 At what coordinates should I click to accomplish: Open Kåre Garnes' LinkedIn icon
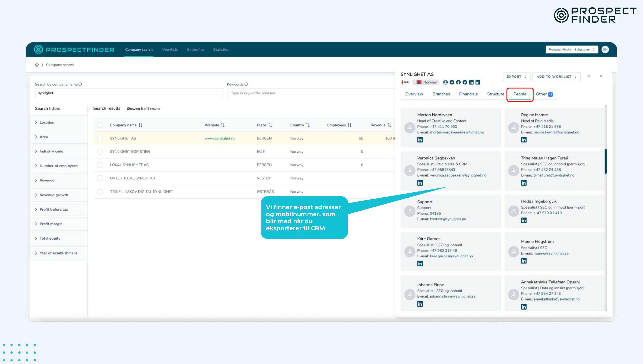pos(420,264)
